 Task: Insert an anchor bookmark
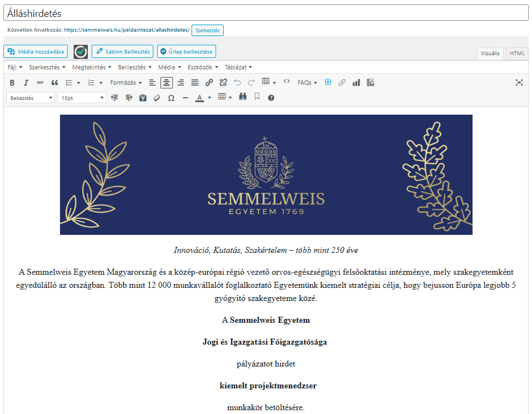click(257, 97)
